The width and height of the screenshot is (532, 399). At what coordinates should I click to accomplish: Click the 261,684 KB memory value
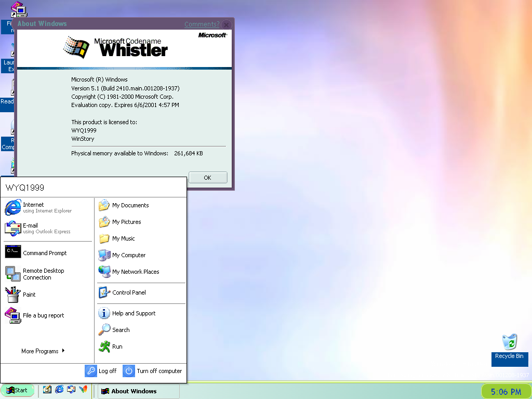[188, 153]
